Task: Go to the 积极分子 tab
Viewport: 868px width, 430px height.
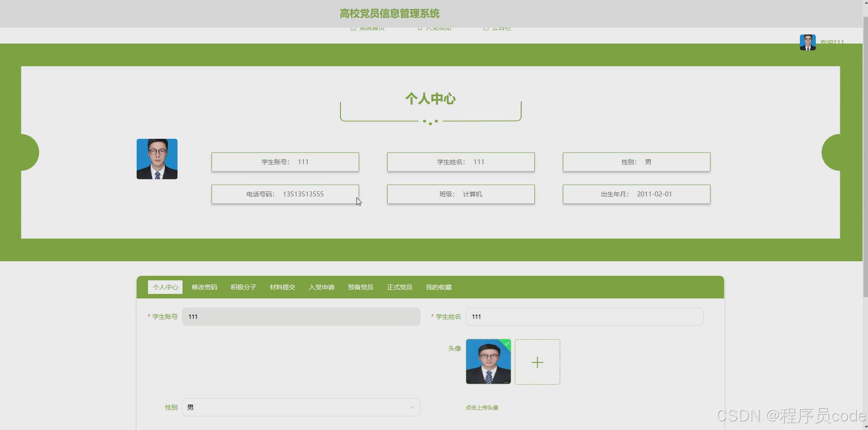Action: [x=243, y=287]
